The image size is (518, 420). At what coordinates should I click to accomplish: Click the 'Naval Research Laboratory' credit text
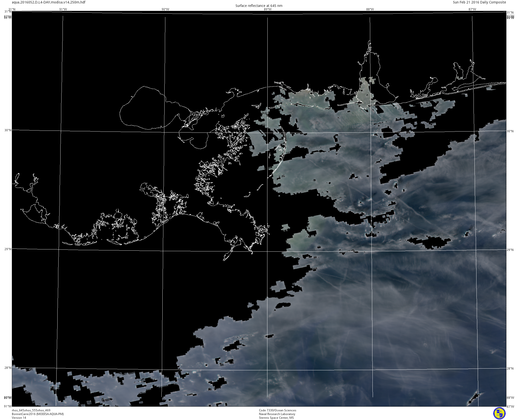pos(277,414)
